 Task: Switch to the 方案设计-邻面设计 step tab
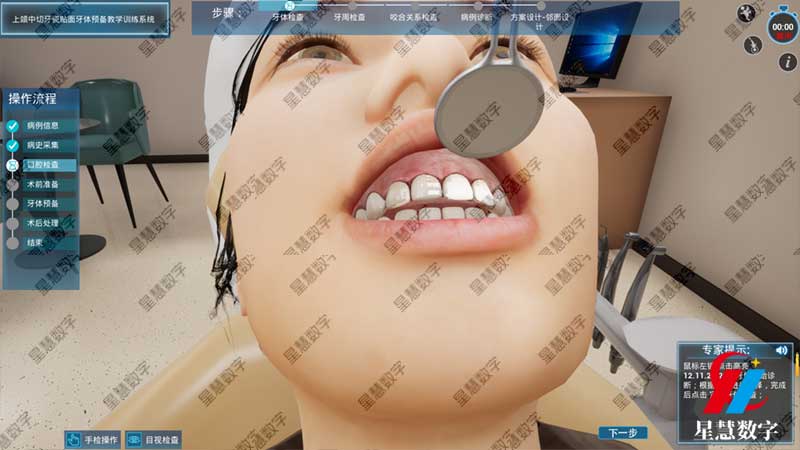pyautogui.click(x=540, y=20)
